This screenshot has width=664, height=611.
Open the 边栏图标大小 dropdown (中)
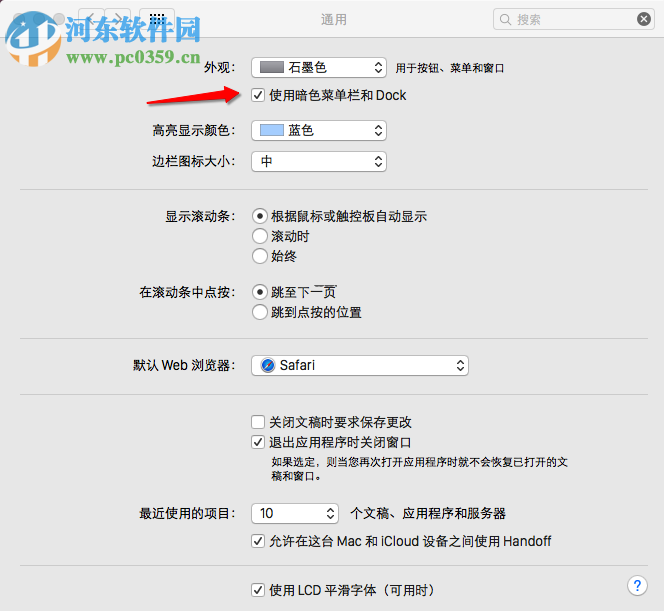[319, 161]
